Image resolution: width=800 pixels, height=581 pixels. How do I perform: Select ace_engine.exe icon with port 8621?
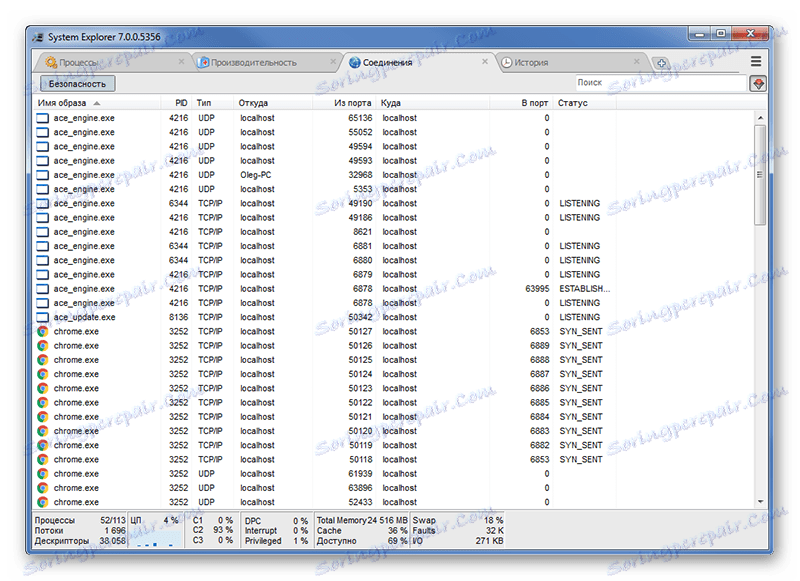43,232
